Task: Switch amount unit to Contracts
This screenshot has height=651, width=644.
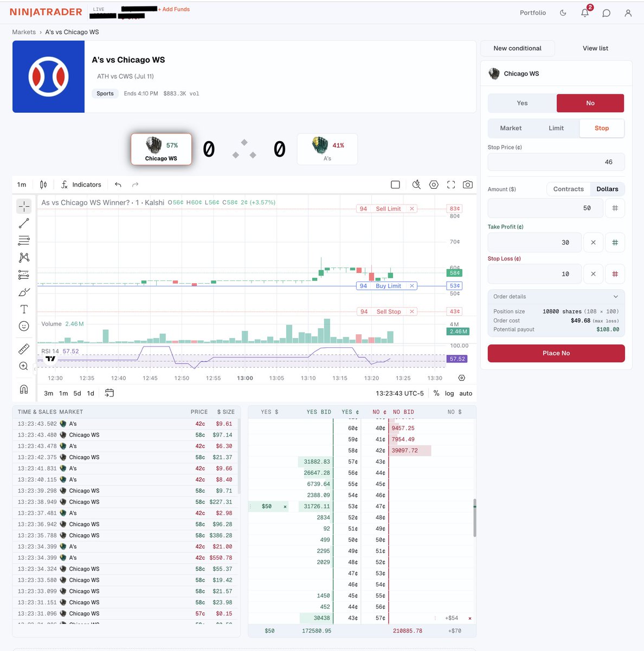Action: (569, 189)
